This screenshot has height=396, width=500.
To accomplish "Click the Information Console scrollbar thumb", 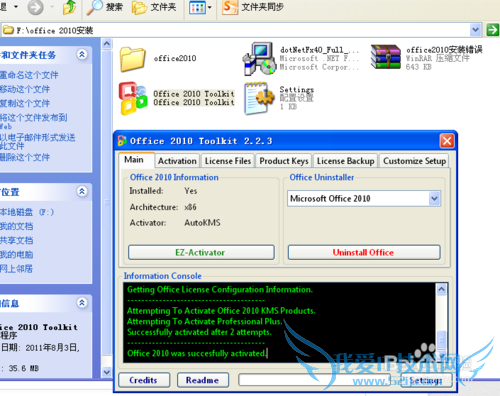I will pos(442,340).
